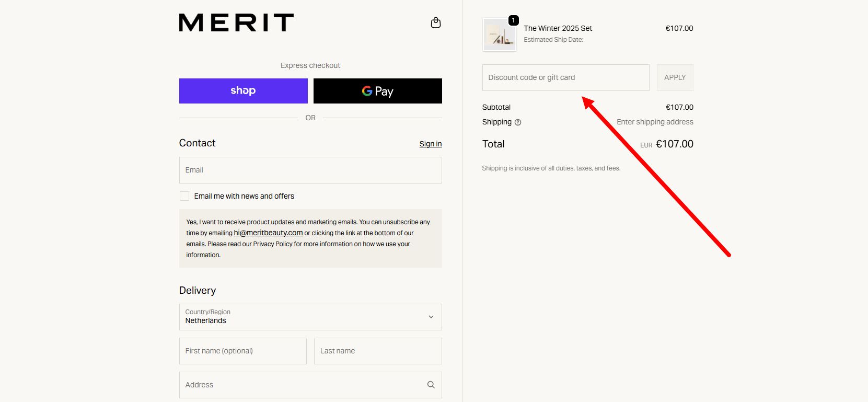Click the Last name field
Image resolution: width=868 pixels, height=402 pixels.
[378, 351]
